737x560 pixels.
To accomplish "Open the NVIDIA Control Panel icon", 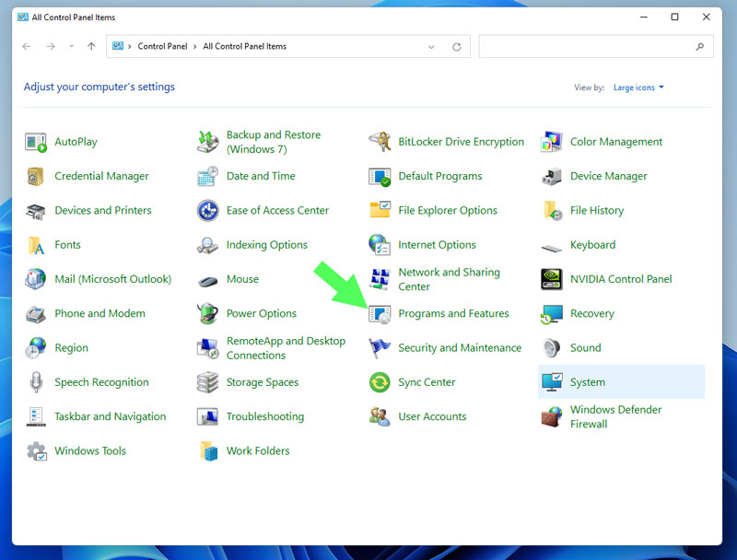I will (x=552, y=279).
